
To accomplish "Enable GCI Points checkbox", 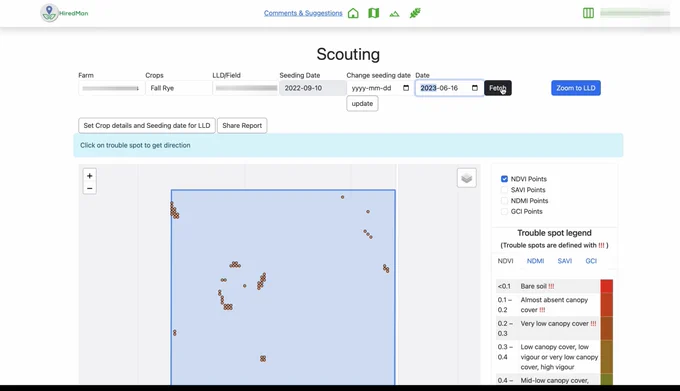I will point(504,211).
